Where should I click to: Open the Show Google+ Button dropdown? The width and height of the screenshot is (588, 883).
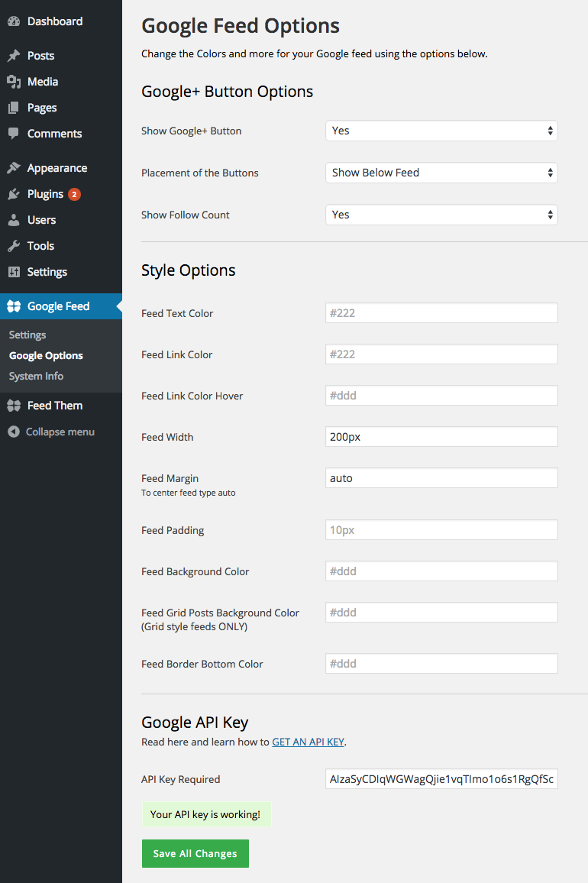pyautogui.click(x=441, y=131)
